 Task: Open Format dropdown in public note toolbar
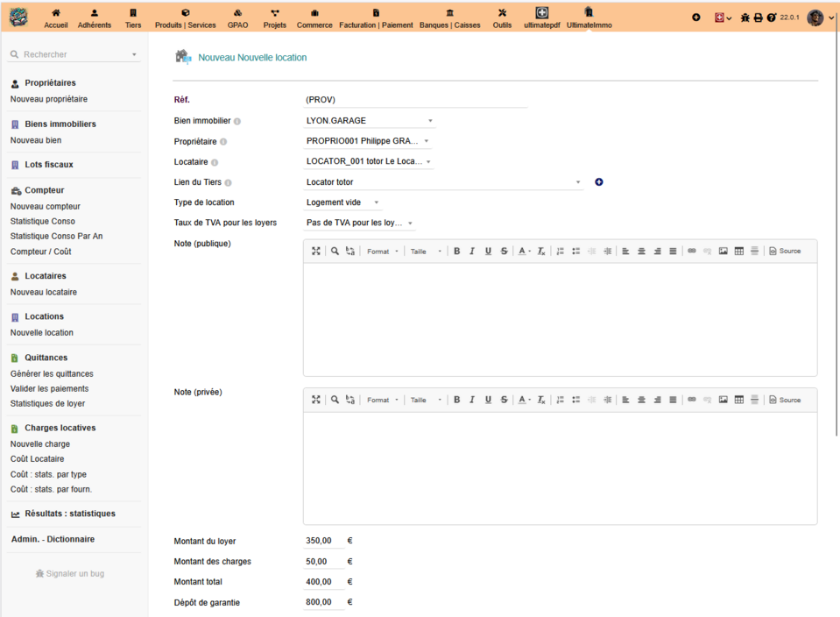tap(383, 252)
